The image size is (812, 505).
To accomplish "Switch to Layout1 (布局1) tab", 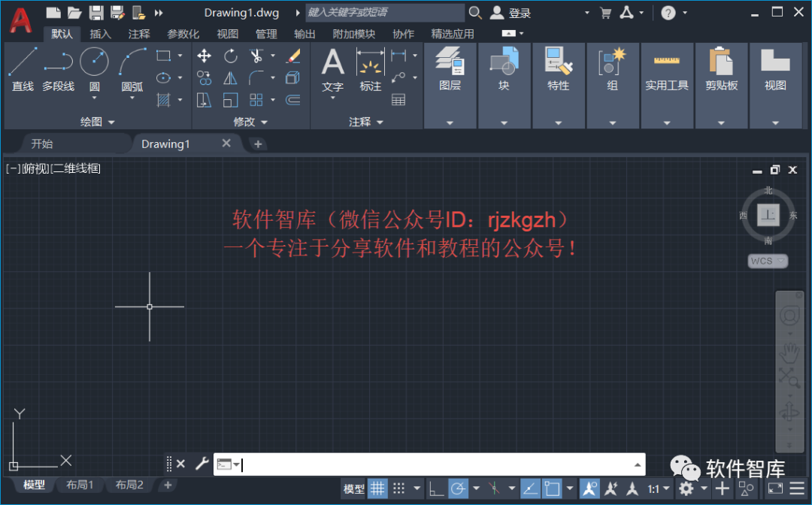I will pos(80,485).
